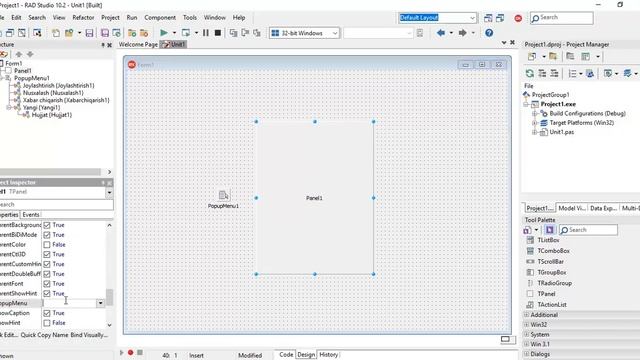
Task: Expand the Unit1.pas node
Action: click(534, 132)
